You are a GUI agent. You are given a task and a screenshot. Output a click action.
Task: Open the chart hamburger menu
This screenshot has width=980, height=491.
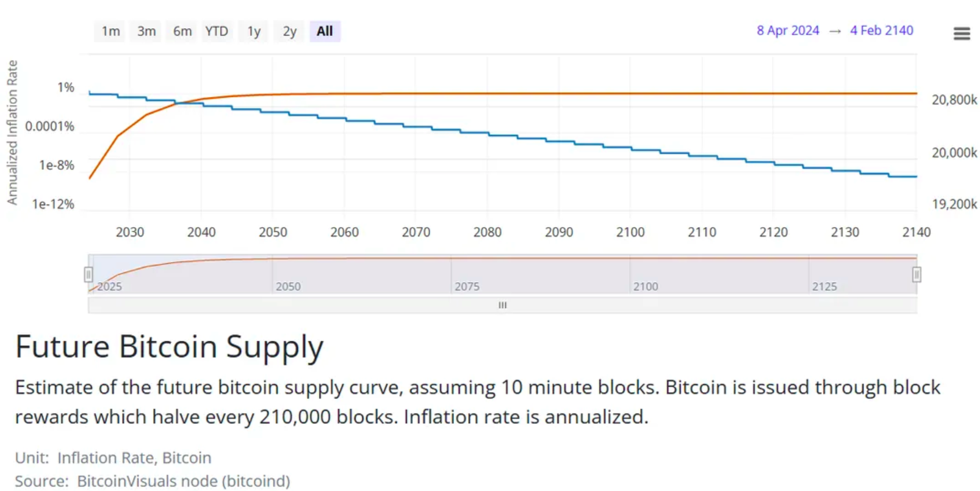pos(961,34)
